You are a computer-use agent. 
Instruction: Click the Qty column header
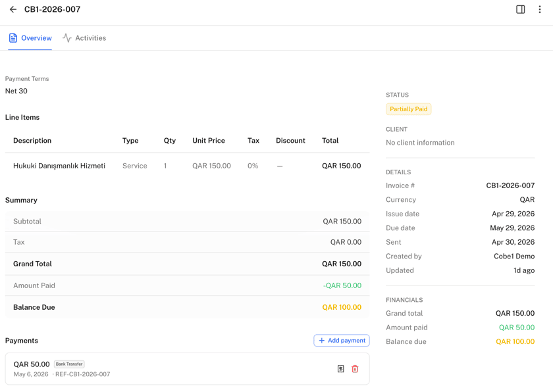click(x=170, y=141)
